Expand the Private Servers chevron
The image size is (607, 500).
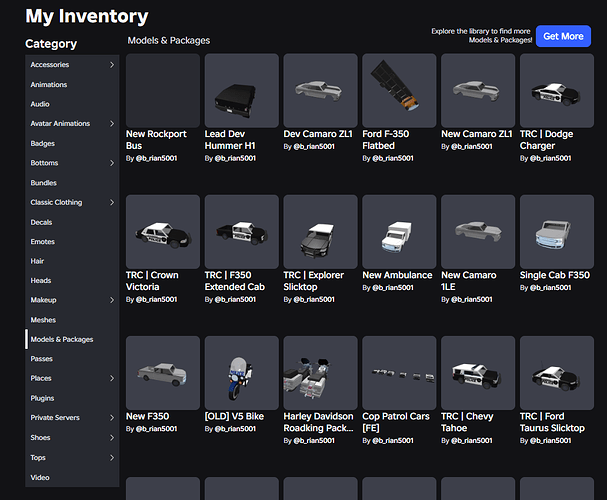point(112,418)
